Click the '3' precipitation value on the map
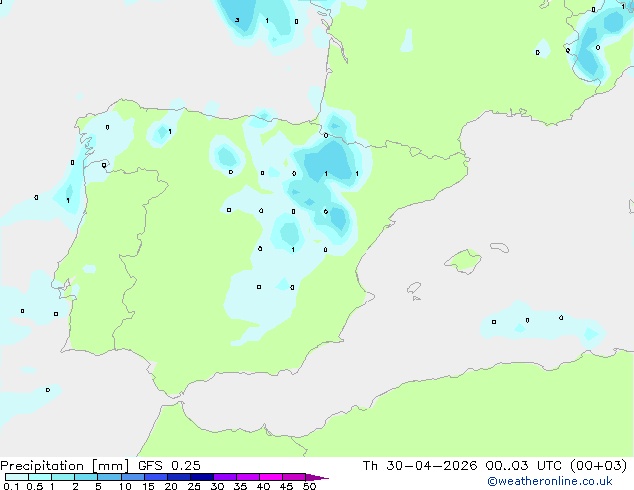634x490 pixels. [237, 20]
